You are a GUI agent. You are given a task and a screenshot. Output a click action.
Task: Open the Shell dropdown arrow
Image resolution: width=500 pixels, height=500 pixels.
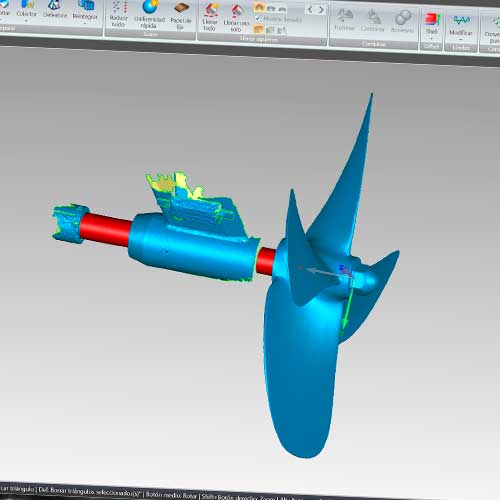(x=431, y=39)
